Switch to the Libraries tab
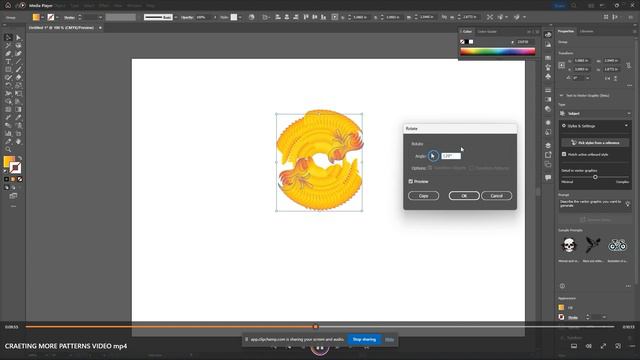640x360 pixels. point(587,31)
